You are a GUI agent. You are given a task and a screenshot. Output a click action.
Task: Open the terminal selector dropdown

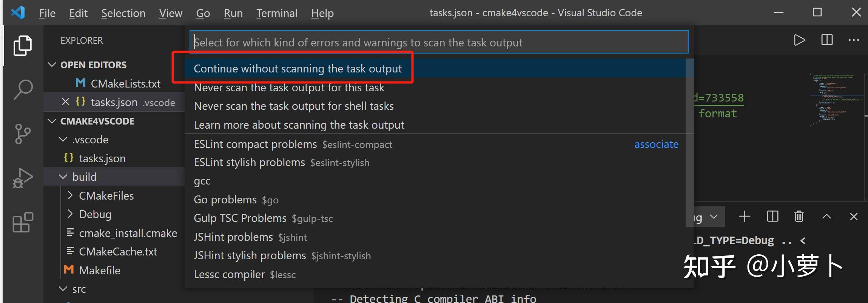[714, 217]
